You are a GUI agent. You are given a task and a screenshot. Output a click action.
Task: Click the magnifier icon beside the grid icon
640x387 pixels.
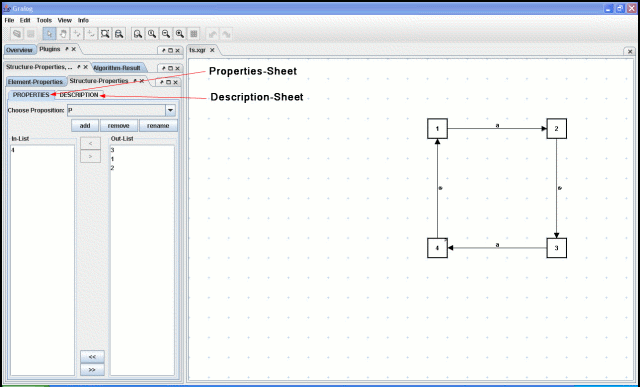coord(180,34)
